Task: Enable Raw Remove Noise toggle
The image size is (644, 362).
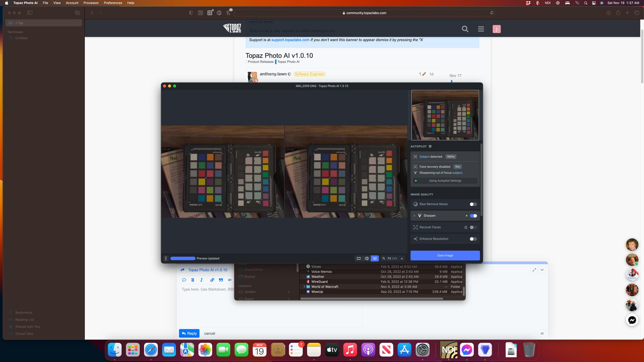Action: tap(473, 204)
